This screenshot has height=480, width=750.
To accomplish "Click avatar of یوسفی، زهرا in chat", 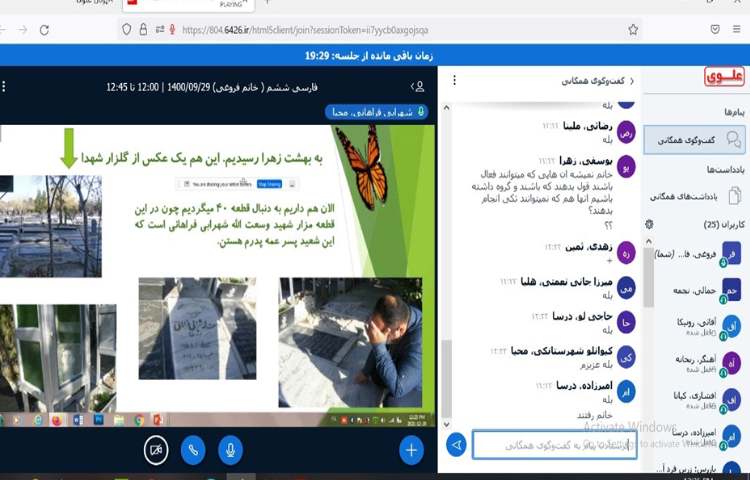I will pos(626,167).
